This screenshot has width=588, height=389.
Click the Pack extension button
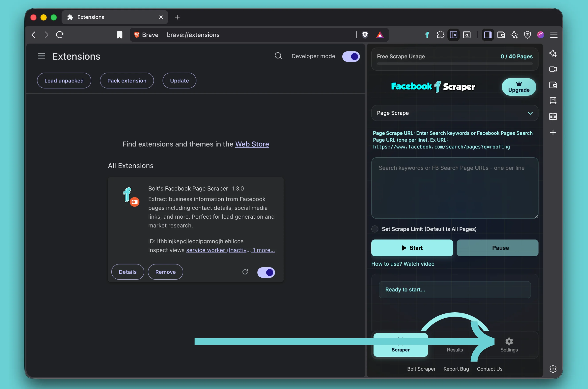(127, 81)
